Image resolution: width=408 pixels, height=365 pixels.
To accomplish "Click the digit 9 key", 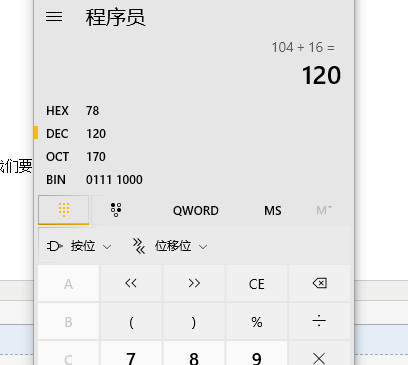I will (257, 353).
